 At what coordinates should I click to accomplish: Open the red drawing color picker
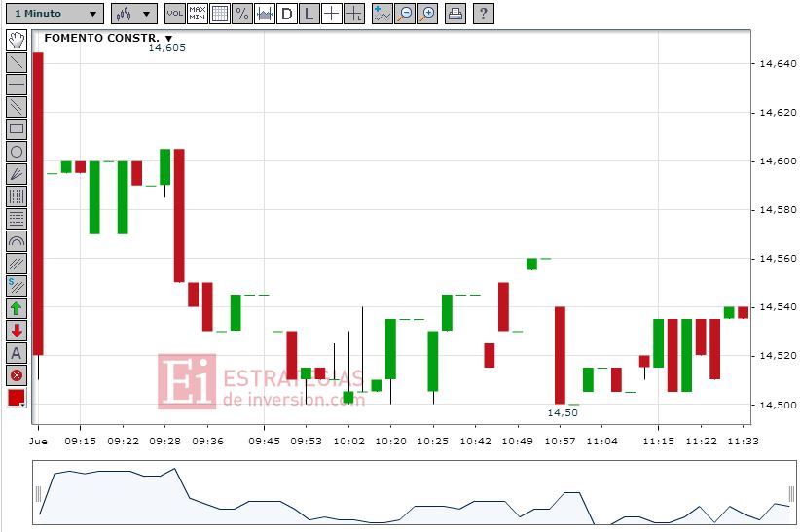tap(17, 399)
